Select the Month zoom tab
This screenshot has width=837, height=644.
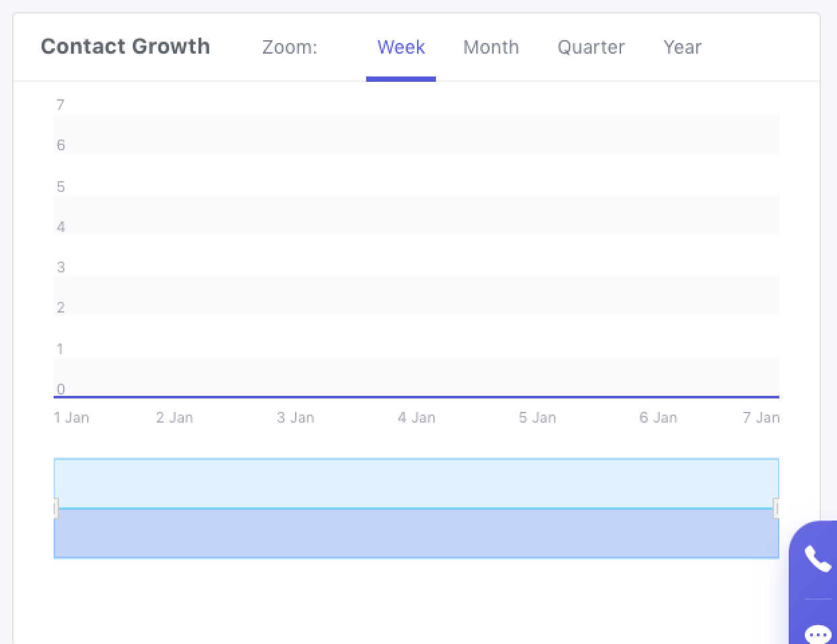point(491,48)
